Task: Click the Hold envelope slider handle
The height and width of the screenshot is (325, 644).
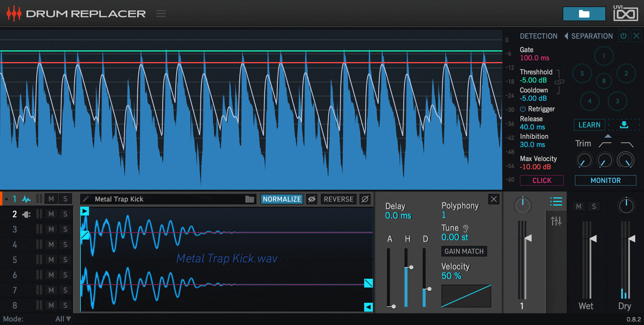Action: tap(411, 267)
